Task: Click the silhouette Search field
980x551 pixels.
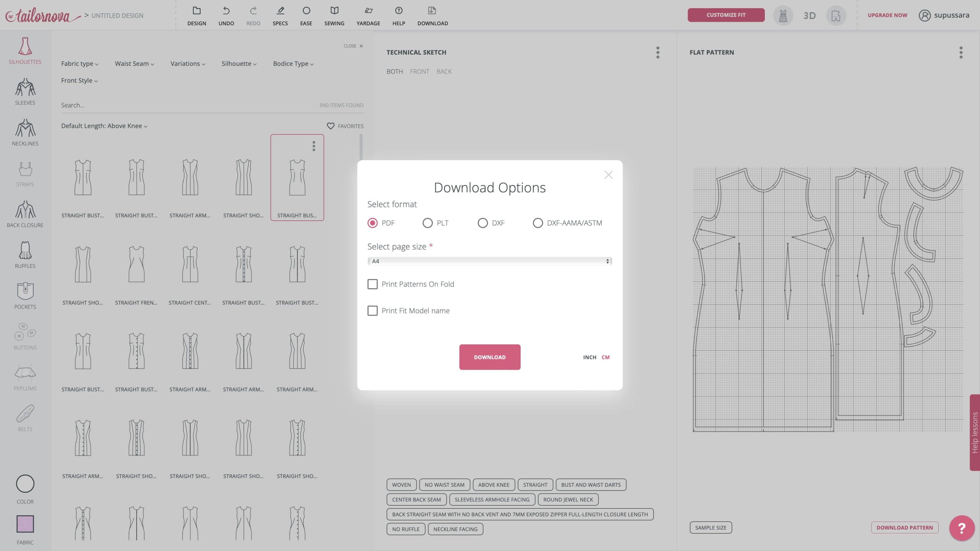Action: tap(188, 105)
